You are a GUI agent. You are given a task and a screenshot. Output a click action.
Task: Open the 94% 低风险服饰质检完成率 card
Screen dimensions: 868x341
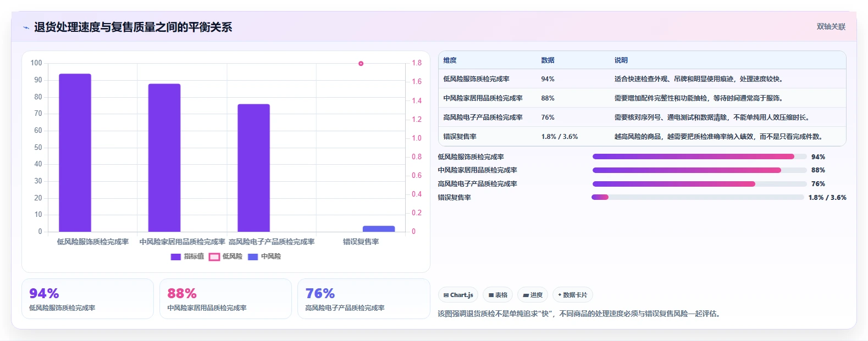point(87,299)
